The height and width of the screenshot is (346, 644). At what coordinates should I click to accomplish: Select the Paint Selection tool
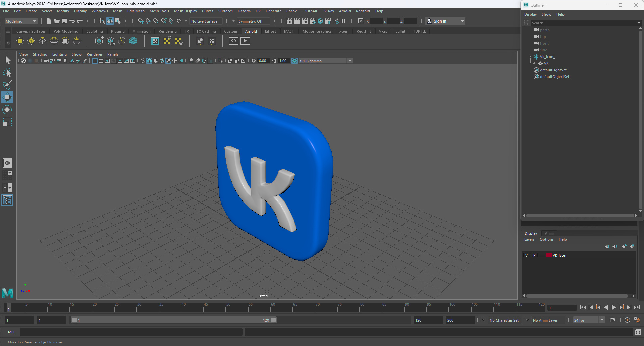(7, 85)
